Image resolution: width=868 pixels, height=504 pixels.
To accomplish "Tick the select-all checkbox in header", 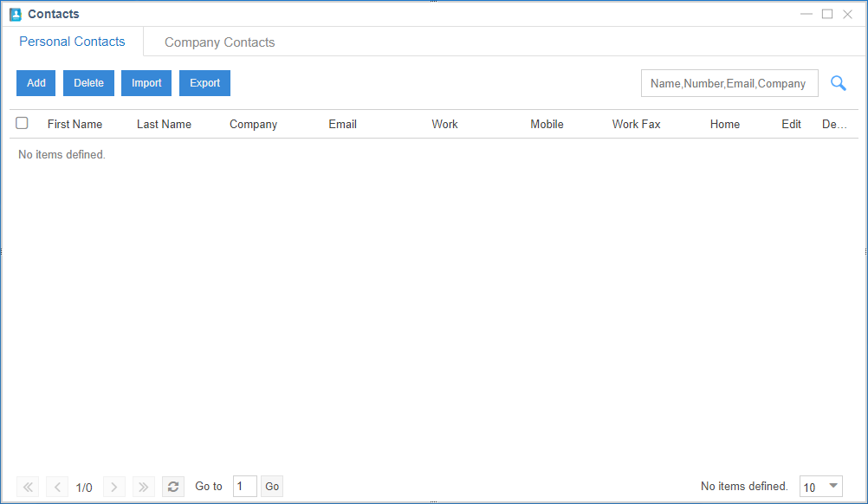I will coord(22,123).
